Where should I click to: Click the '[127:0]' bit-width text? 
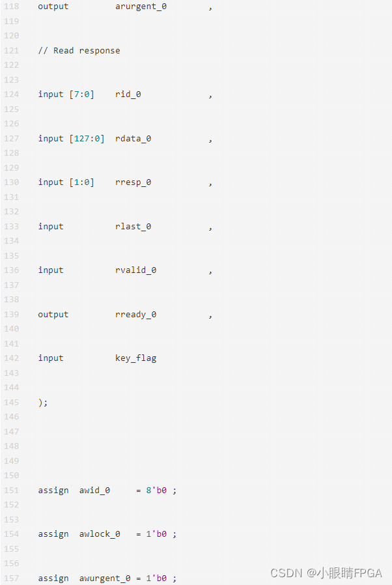click(x=87, y=139)
